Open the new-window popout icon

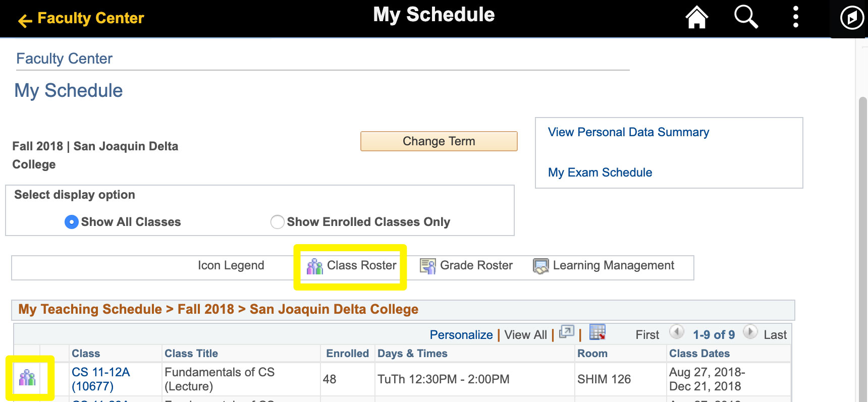click(567, 332)
